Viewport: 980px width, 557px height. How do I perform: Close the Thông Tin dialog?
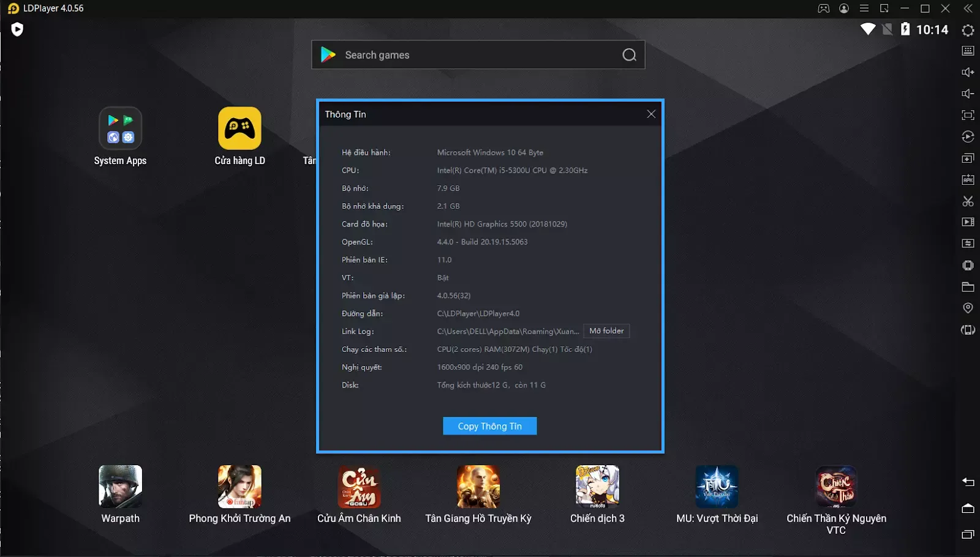click(651, 114)
